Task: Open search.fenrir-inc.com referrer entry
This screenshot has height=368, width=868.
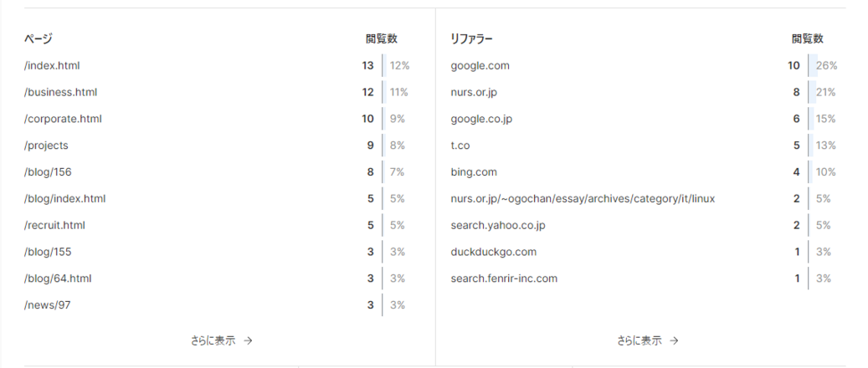Action: click(504, 279)
